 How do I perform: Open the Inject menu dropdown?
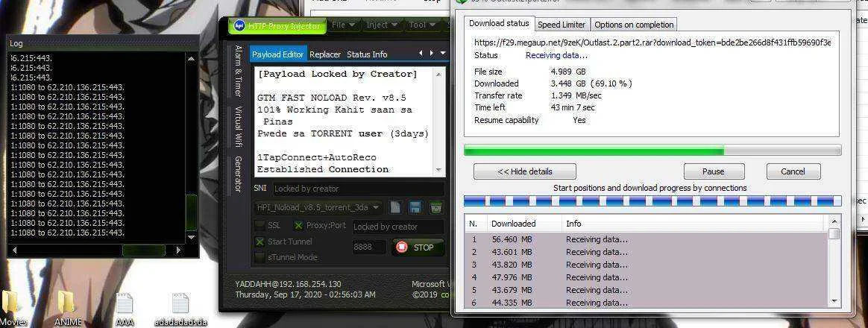(381, 25)
